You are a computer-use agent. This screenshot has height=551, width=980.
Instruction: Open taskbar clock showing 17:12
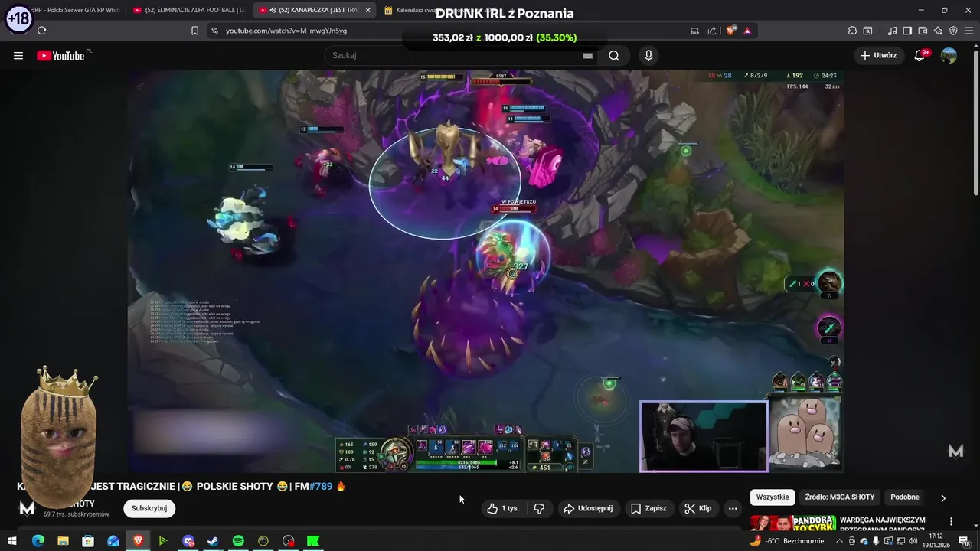click(x=936, y=541)
